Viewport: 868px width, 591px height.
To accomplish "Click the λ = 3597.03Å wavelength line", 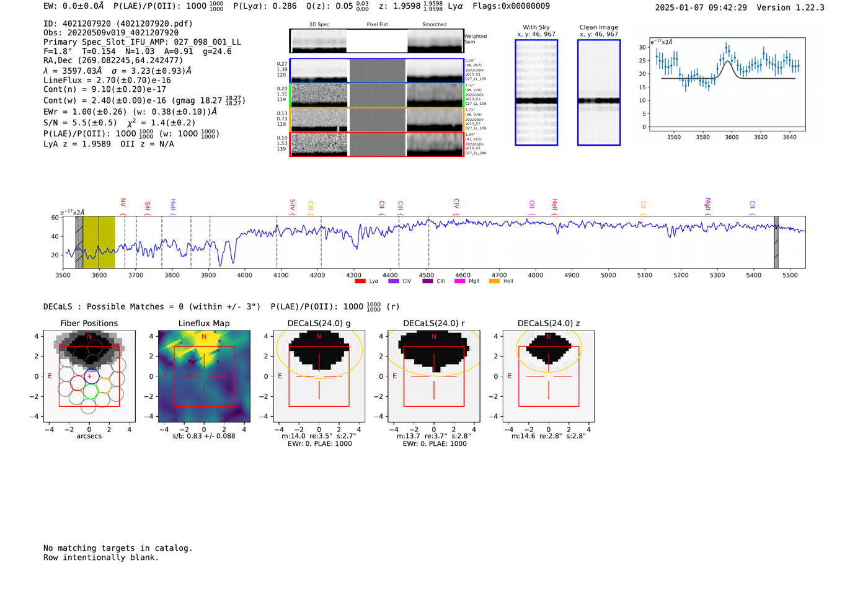I will (x=117, y=71).
